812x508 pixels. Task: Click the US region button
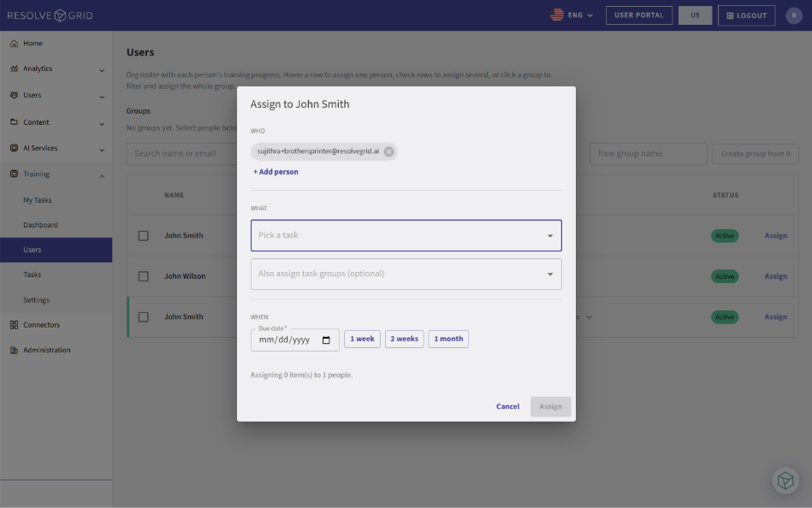coord(695,15)
